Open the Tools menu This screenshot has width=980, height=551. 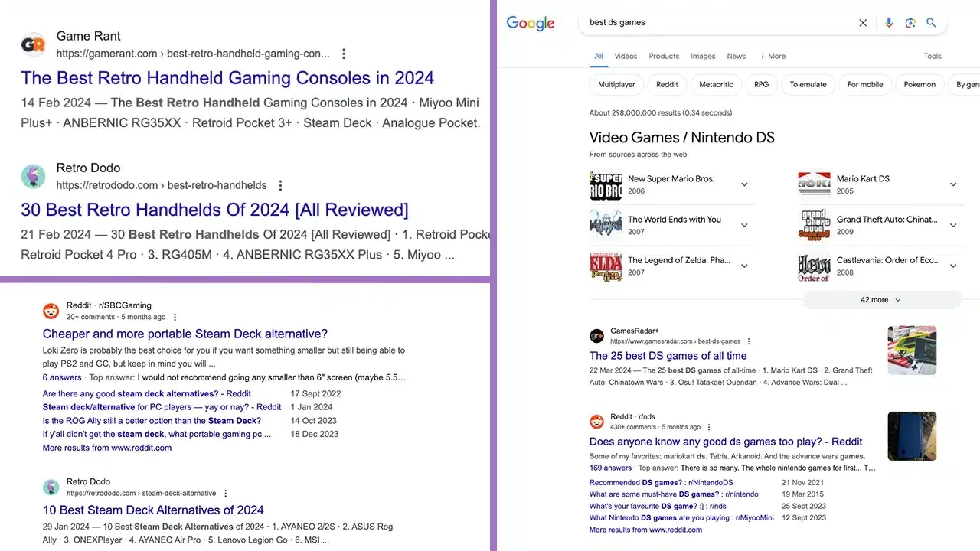933,56
